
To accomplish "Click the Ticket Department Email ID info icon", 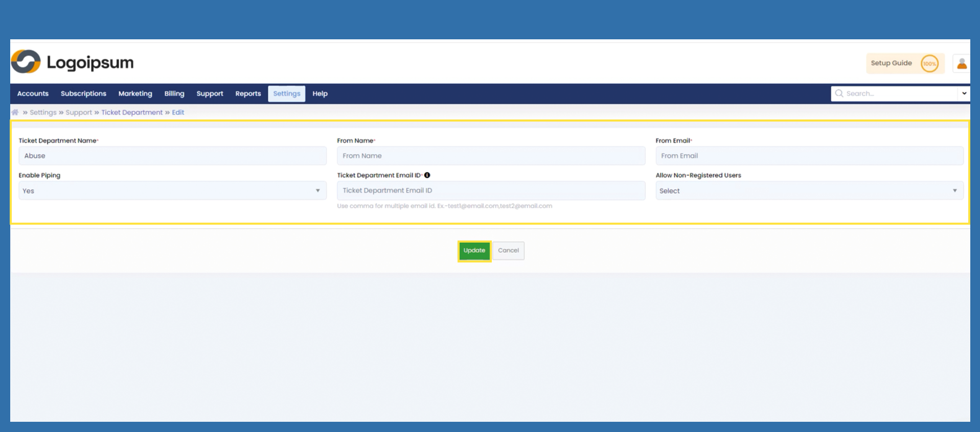I will click(427, 175).
